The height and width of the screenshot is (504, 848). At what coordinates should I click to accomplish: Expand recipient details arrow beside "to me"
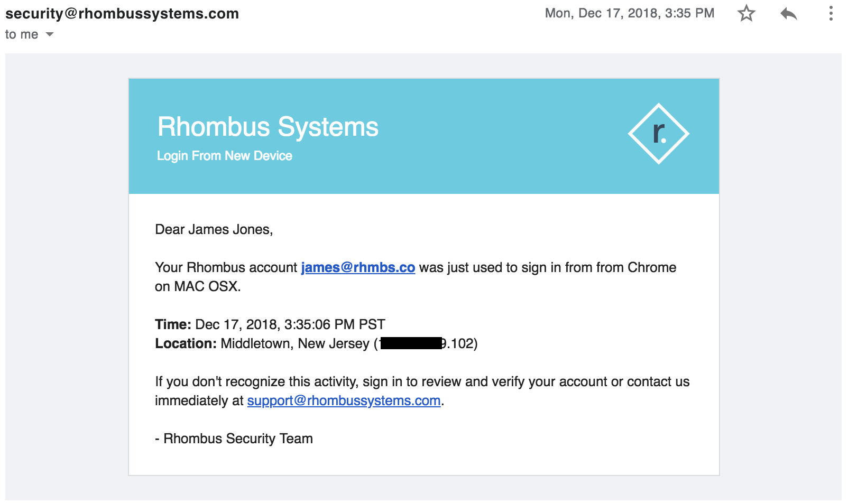[x=50, y=34]
